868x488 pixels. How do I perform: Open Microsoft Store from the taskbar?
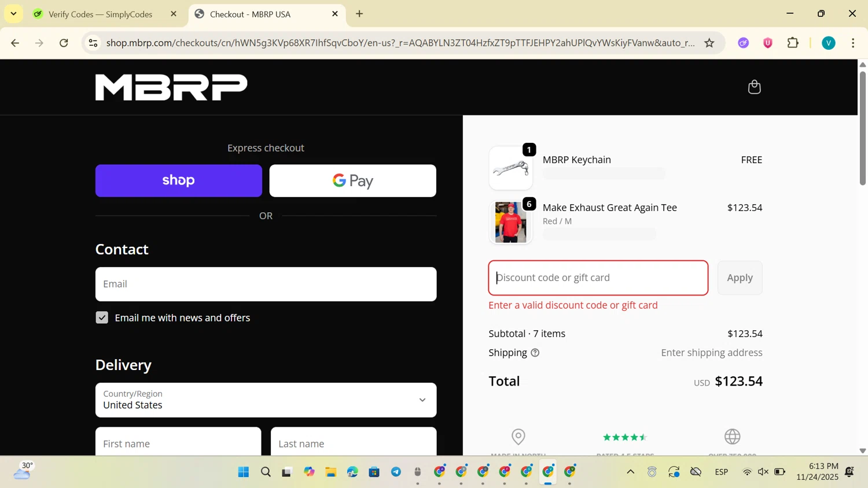pos(374,472)
